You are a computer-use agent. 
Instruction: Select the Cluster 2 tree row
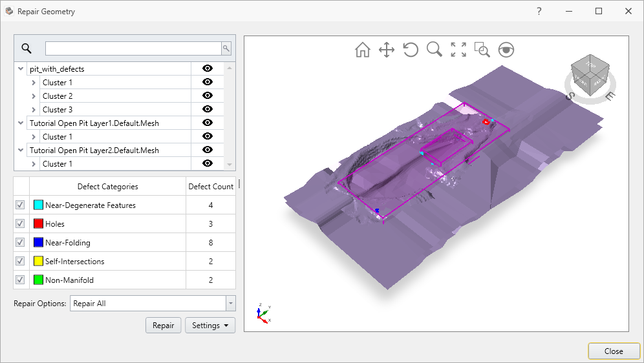click(115, 96)
